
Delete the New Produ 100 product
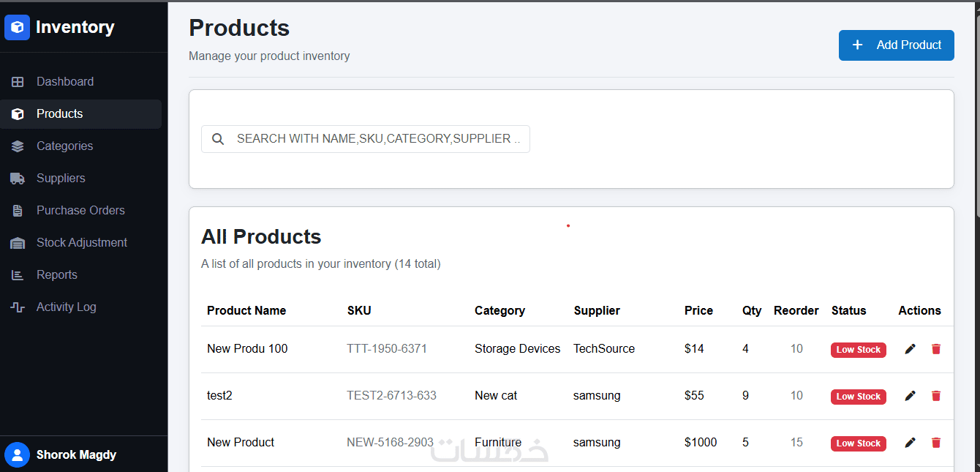click(936, 349)
